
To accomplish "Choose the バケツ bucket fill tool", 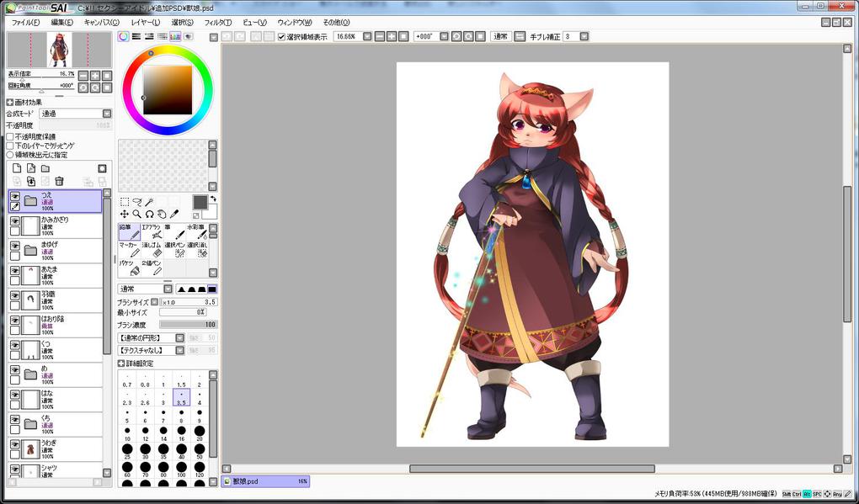I will (x=130, y=268).
